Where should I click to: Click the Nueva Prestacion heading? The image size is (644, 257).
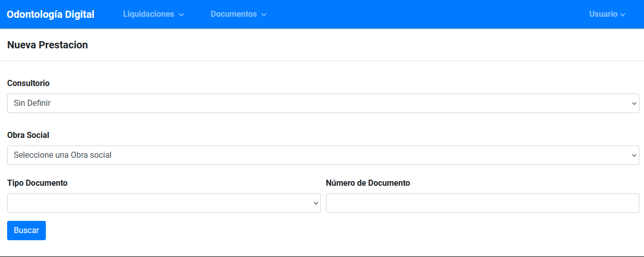pos(47,45)
